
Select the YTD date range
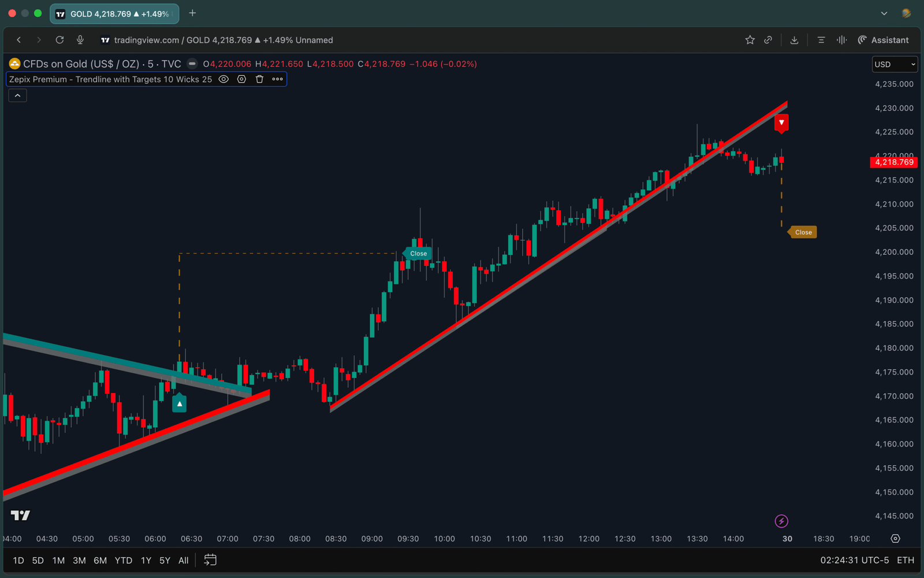click(123, 560)
